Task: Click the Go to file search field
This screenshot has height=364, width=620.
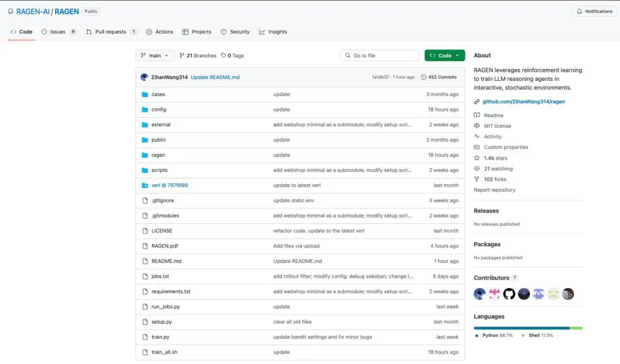Action: tap(379, 55)
